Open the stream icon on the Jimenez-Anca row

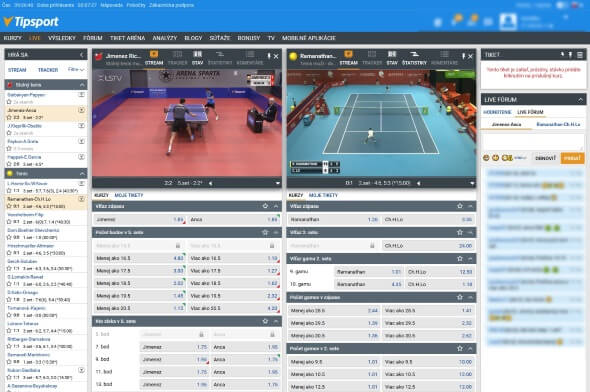pos(81,110)
